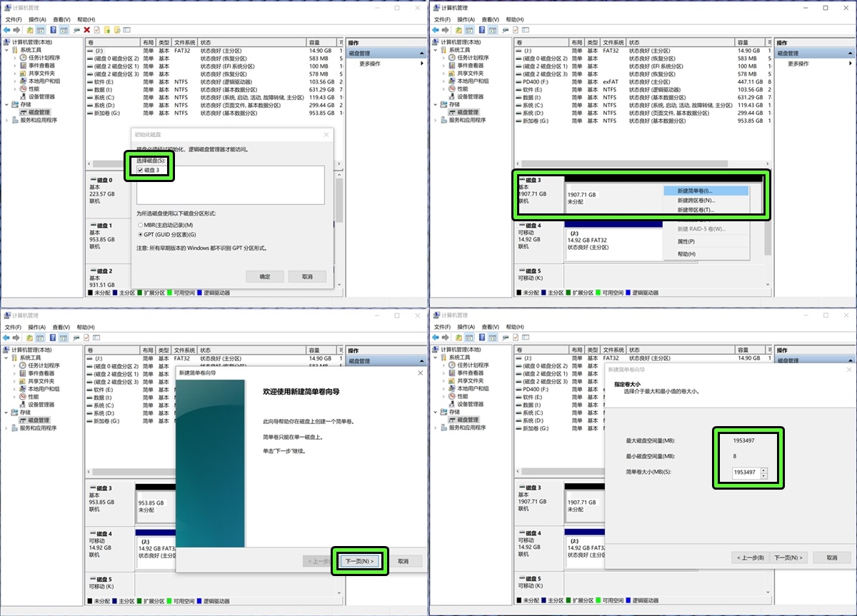Select 设备管理器 icon behind the 初始化磁盘 dialog
This screenshot has width=857, height=616.
[x=24, y=96]
